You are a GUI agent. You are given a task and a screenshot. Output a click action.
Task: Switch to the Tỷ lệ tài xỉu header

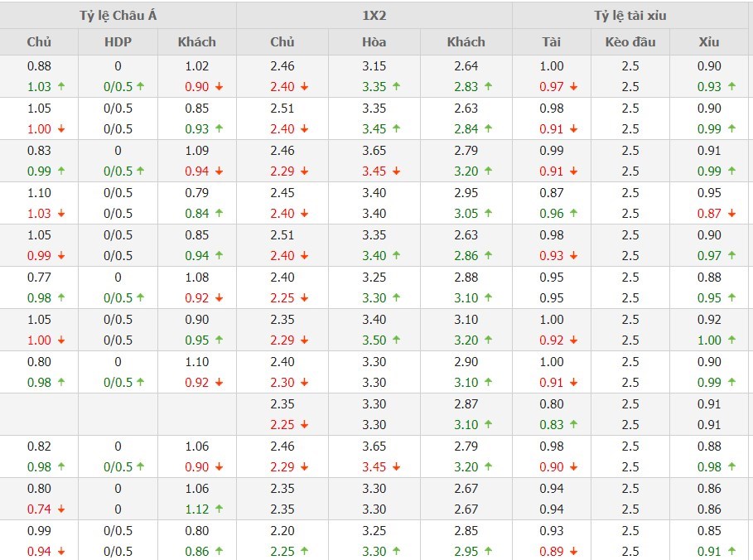pyautogui.click(x=630, y=15)
